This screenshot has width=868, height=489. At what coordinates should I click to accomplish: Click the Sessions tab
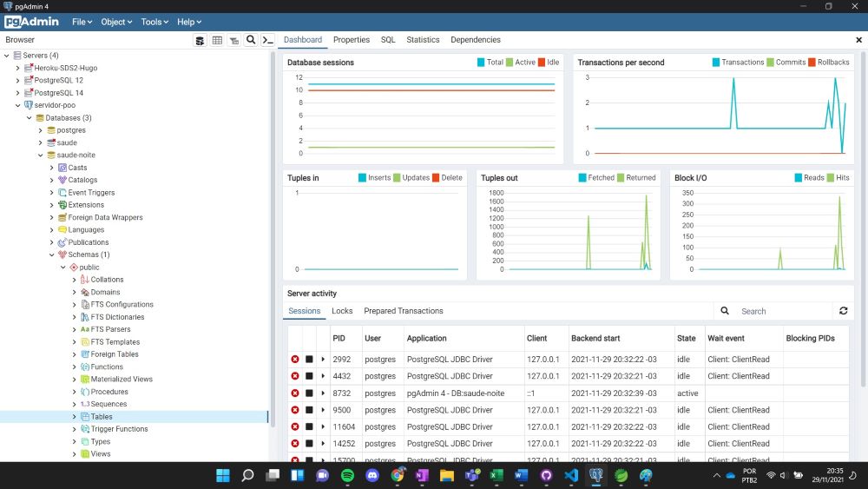click(x=305, y=311)
